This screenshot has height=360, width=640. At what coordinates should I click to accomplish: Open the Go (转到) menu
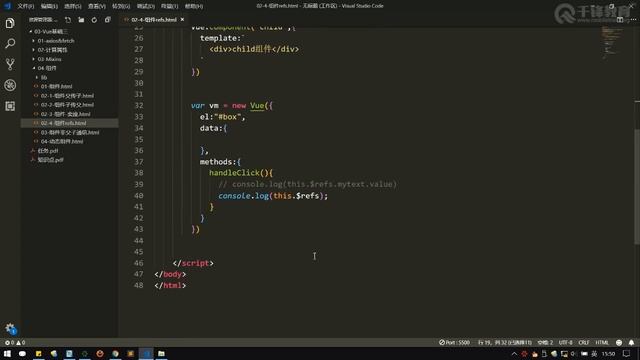pos(121,6)
